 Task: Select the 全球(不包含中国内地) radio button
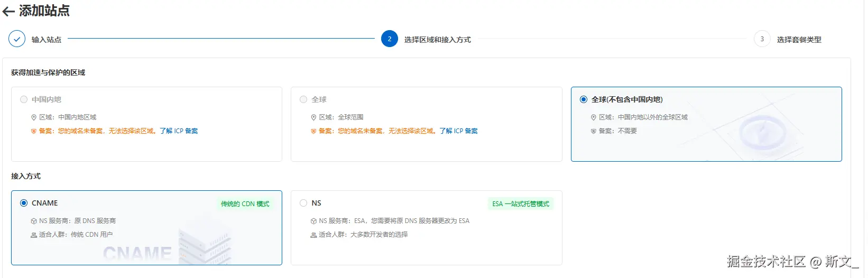click(584, 99)
